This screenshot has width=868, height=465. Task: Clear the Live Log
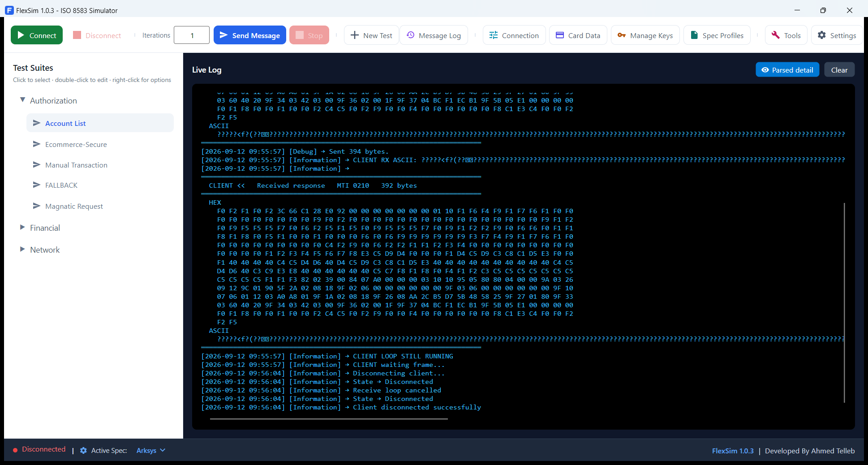point(839,70)
